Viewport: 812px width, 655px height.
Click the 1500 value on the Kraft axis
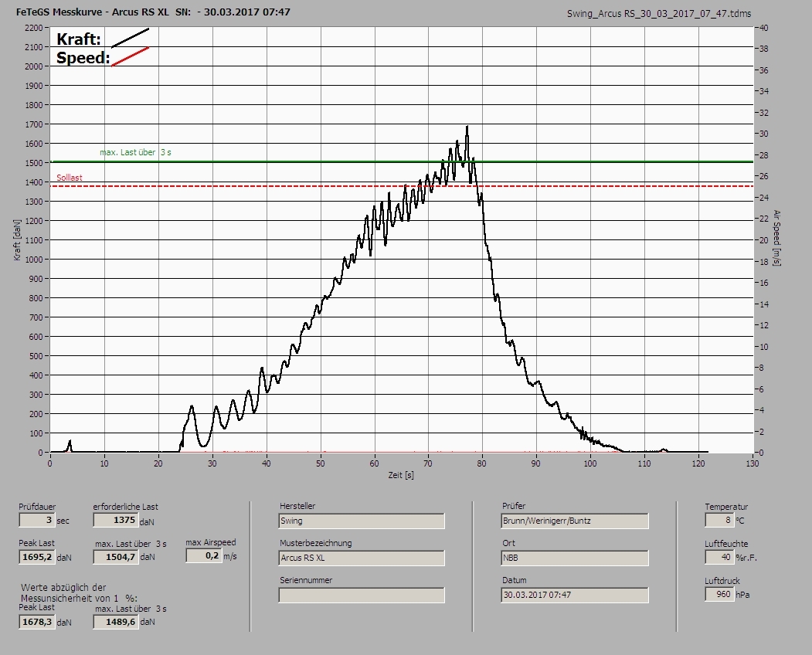pos(33,163)
